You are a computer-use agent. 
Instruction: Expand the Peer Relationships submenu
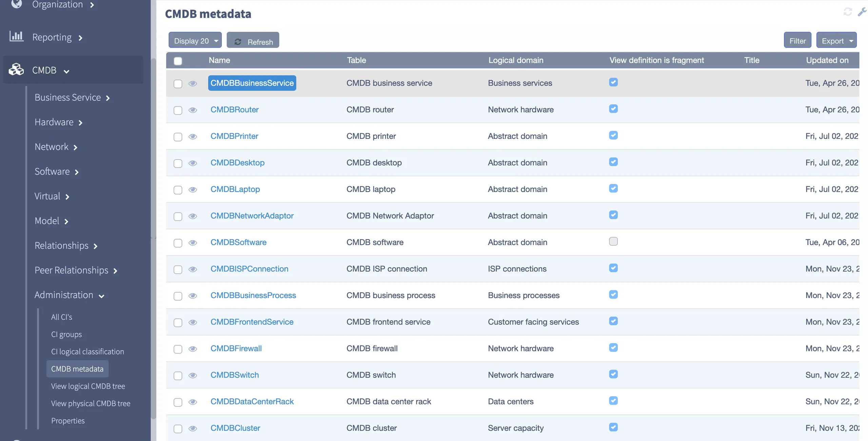coord(76,270)
